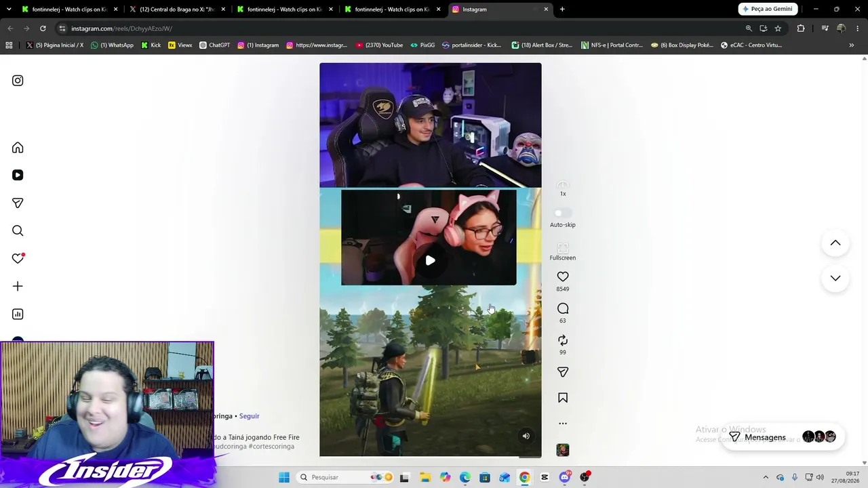This screenshot has height=488, width=868.
Task: Open the #cortescoringa hashtag
Action: tap(271, 447)
